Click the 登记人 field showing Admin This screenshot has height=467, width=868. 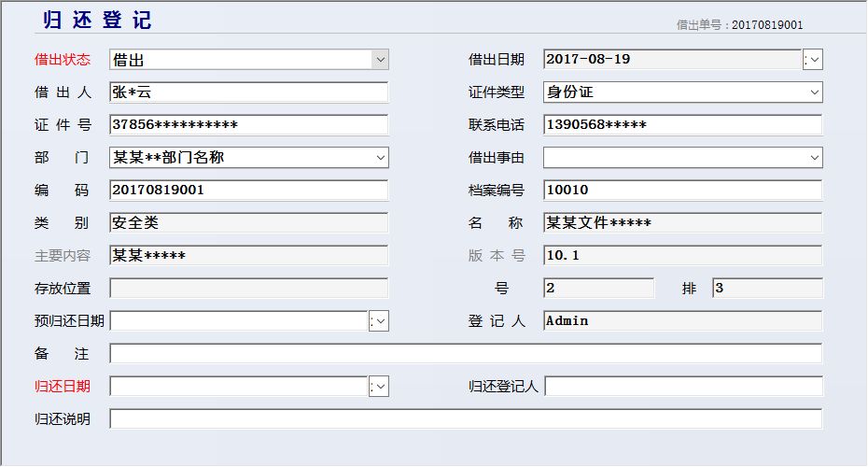pyautogui.click(x=682, y=320)
